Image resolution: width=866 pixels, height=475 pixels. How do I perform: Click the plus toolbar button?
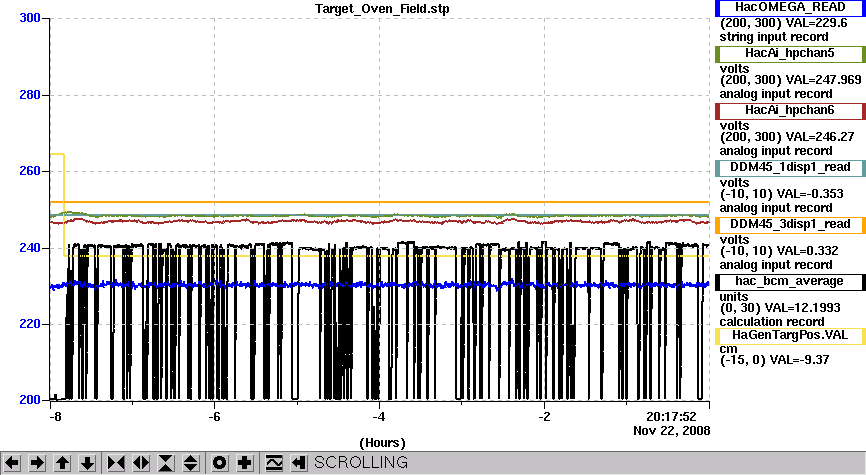pos(245,462)
